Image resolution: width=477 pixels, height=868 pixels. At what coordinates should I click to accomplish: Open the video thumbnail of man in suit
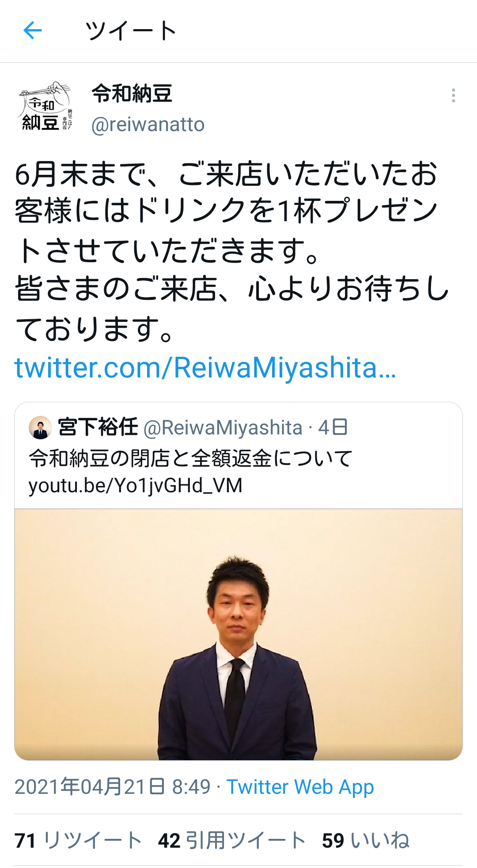[238, 634]
